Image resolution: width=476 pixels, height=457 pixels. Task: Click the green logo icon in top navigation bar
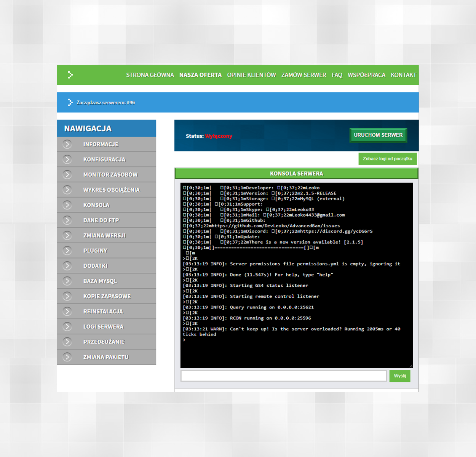click(x=70, y=75)
